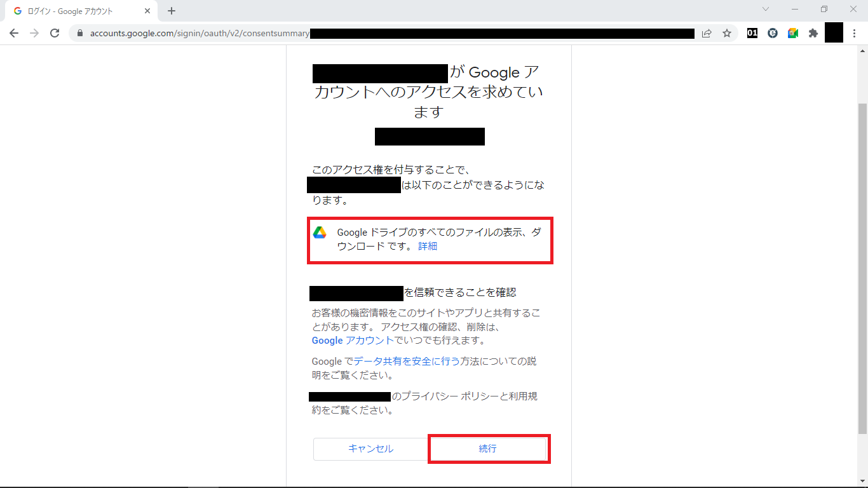Open the circular "e" extension icon

coord(773,34)
